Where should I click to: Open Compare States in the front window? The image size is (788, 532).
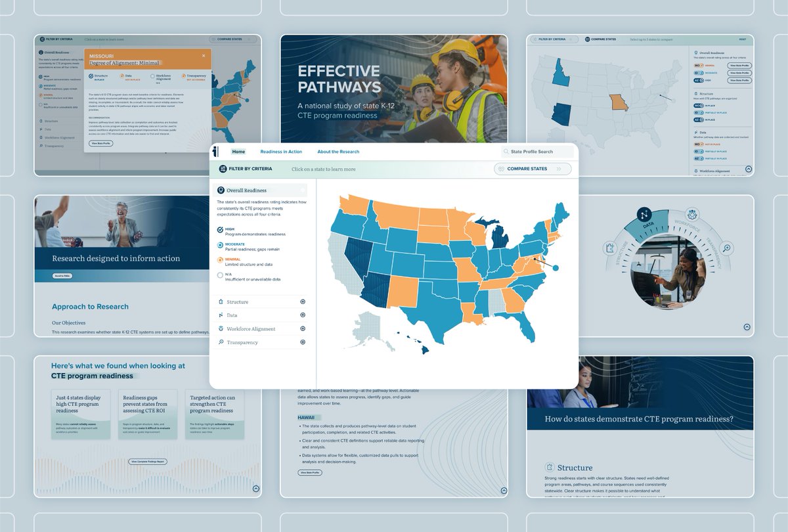(533, 169)
